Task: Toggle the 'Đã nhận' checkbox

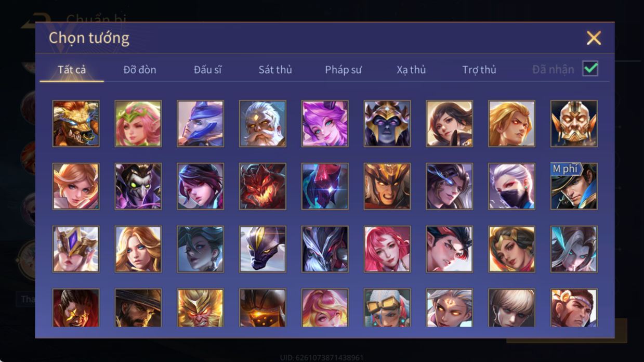Action: (590, 69)
